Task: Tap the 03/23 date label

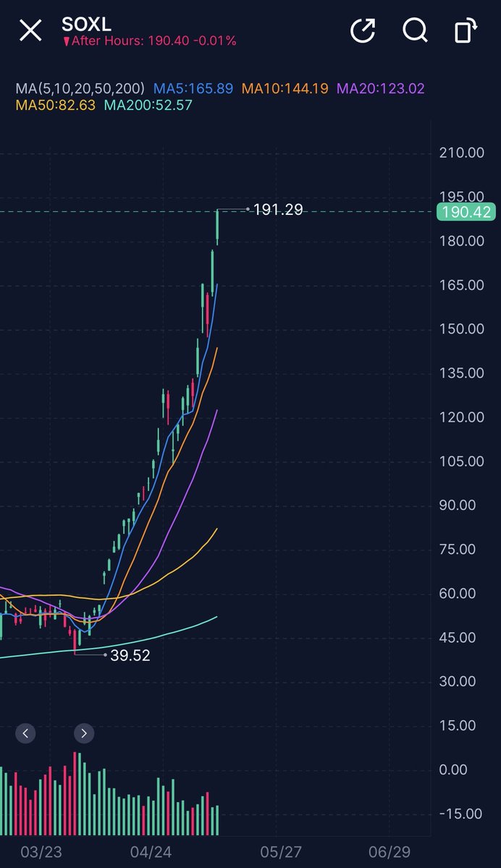Action: pyautogui.click(x=41, y=852)
